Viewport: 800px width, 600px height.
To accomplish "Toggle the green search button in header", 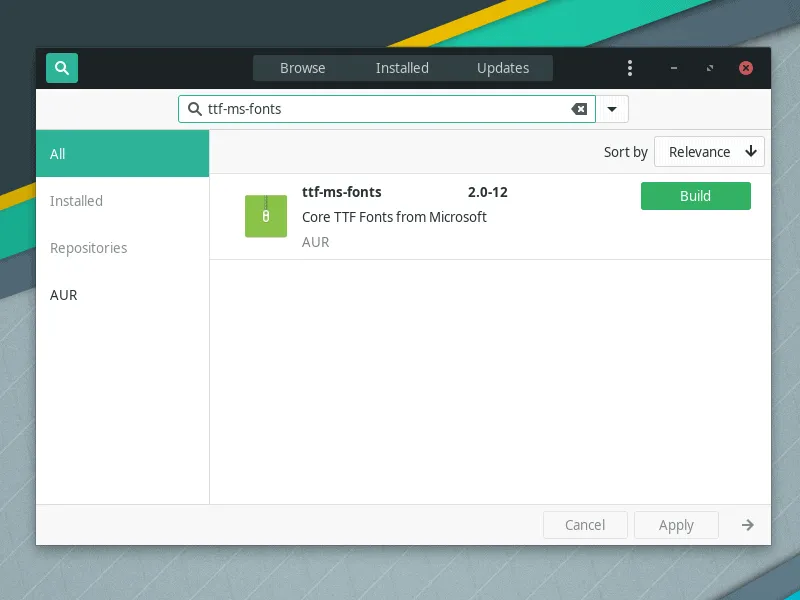I will point(62,68).
